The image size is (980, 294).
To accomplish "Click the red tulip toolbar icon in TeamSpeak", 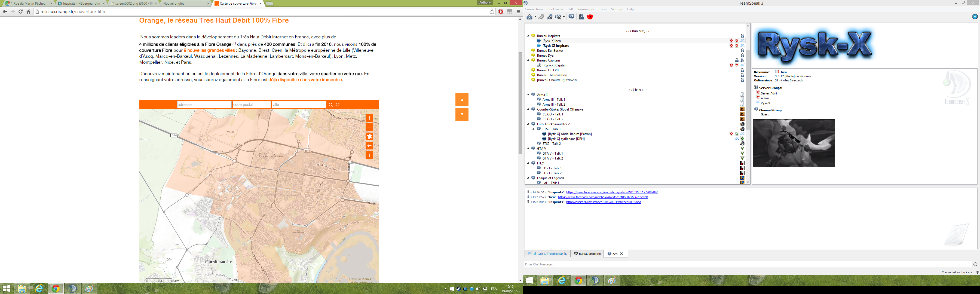I will 590,17.
